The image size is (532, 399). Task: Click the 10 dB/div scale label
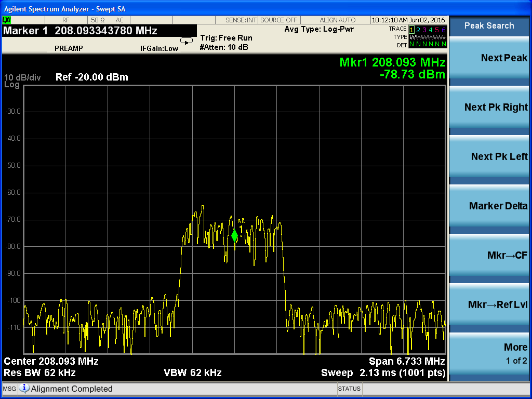click(22, 78)
